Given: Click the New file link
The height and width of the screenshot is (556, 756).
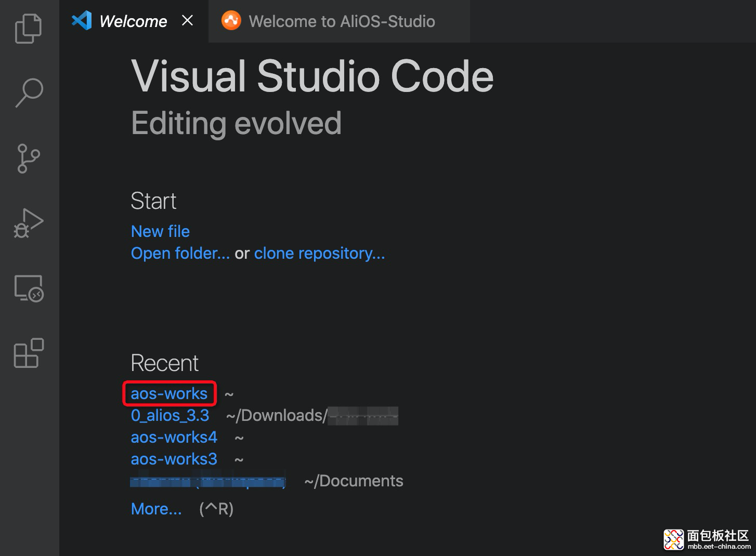Looking at the screenshot, I should coord(160,231).
